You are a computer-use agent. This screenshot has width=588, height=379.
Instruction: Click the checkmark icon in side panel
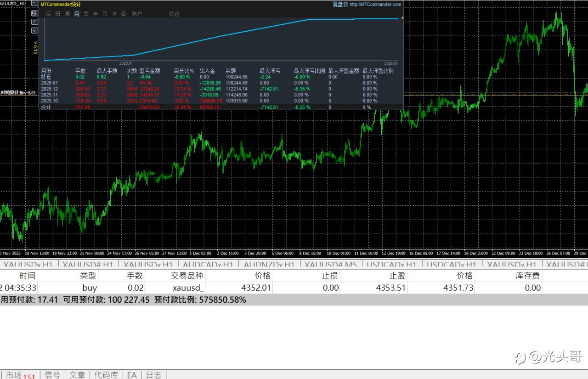click(x=34, y=30)
